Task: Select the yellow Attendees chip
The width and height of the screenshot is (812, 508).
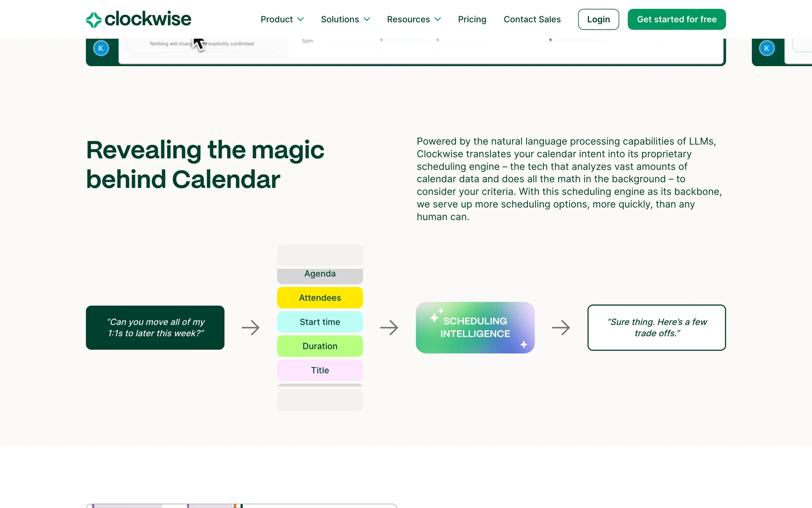Action: [320, 298]
